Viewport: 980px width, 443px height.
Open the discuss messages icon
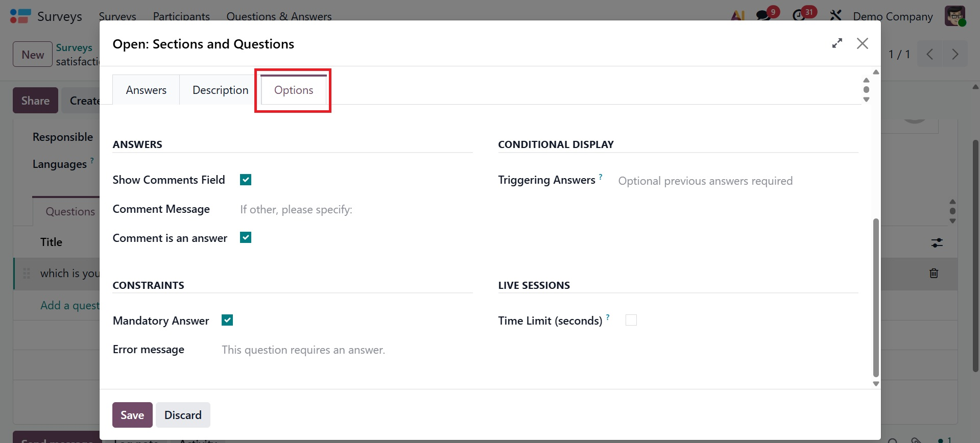pyautogui.click(x=764, y=15)
